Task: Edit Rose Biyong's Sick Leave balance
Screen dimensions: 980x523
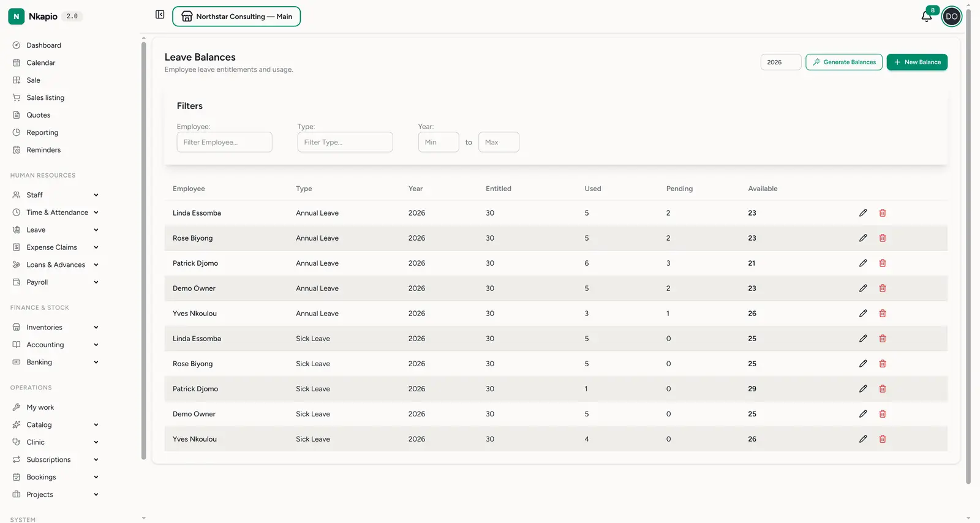Action: (863, 364)
